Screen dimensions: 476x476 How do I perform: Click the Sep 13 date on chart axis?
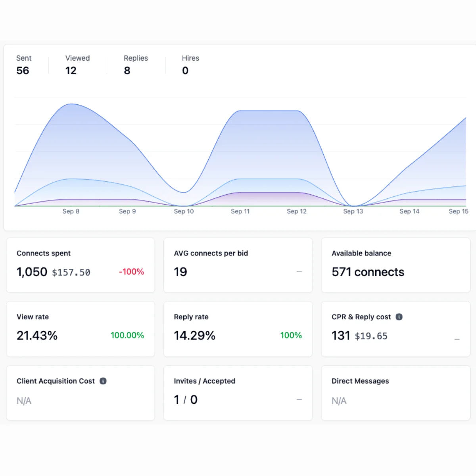[x=353, y=211]
